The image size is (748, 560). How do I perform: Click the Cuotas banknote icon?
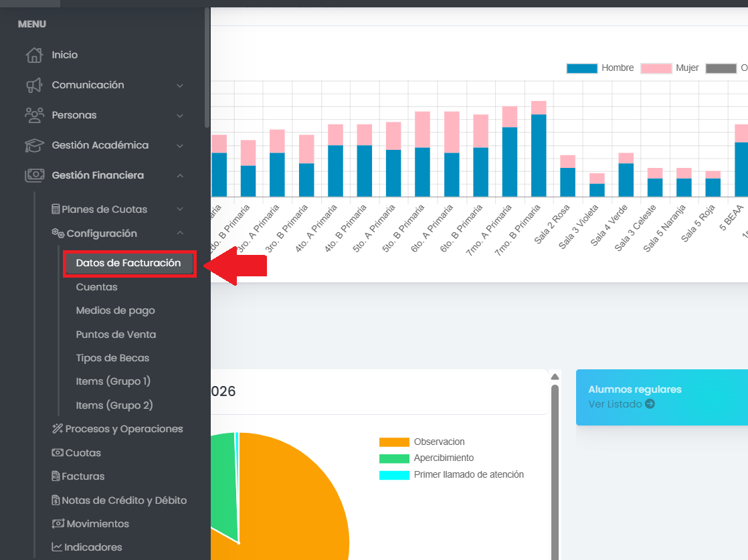[x=58, y=452]
